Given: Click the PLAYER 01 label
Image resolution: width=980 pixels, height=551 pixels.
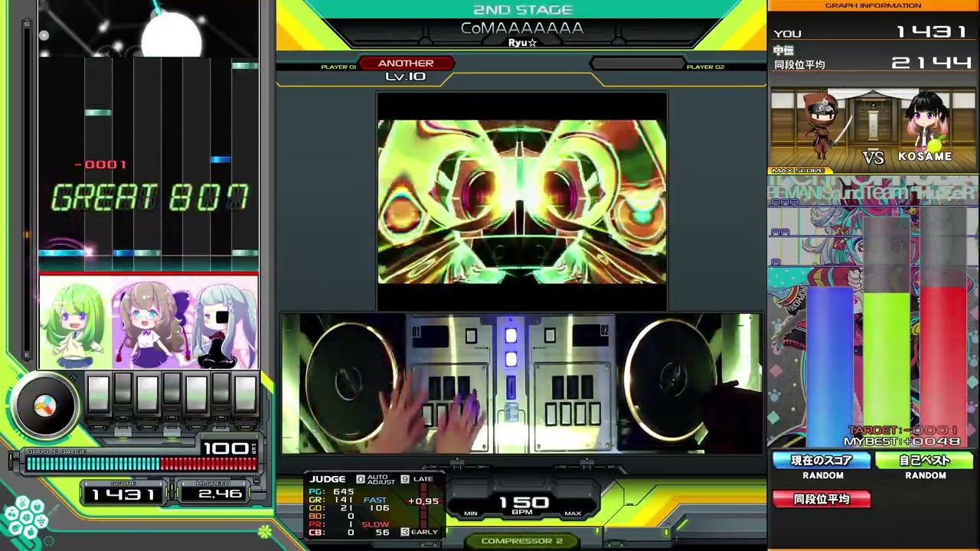Looking at the screenshot, I should pos(338,67).
